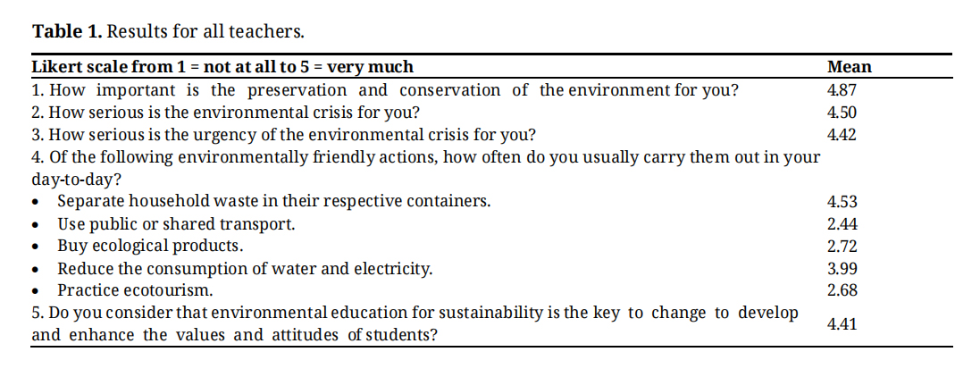980x377 pixels.
Task: Select the mean value 4.50
Action: click(x=842, y=113)
